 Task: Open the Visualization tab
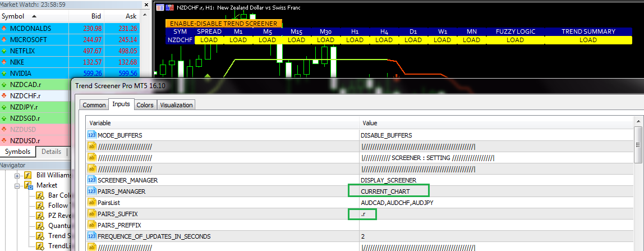point(176,105)
